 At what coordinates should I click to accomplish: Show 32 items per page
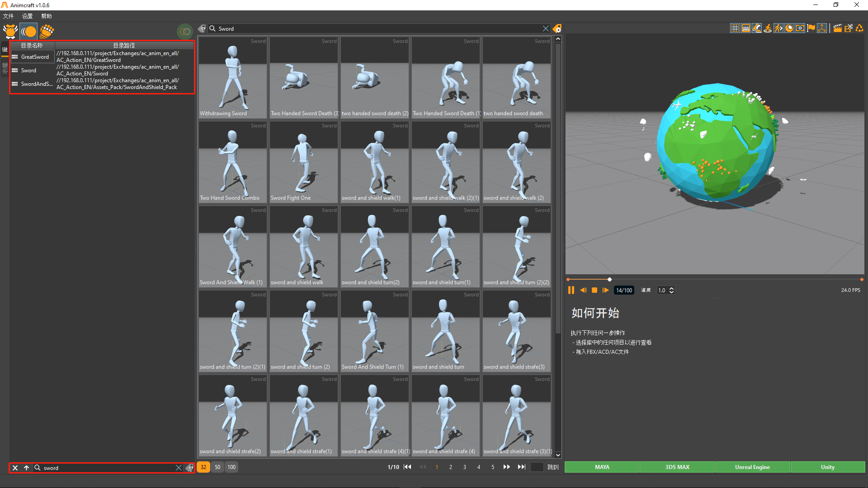203,467
